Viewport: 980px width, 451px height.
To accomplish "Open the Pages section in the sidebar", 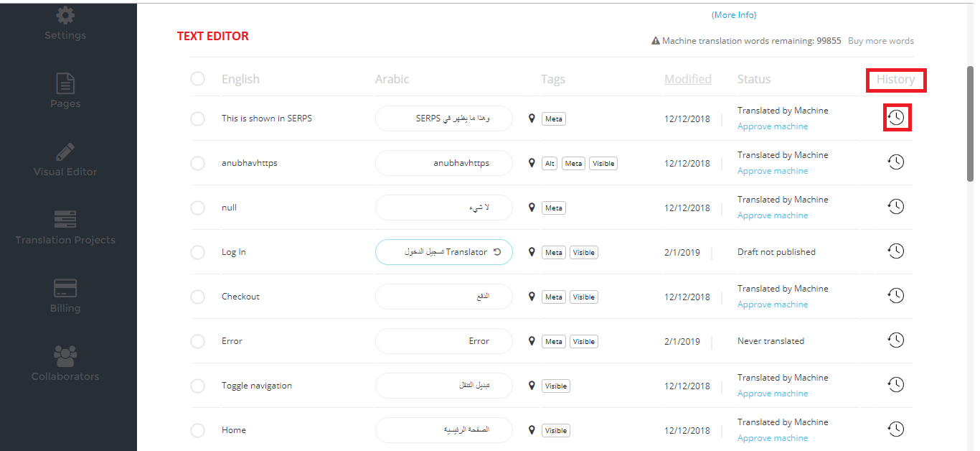I will (x=65, y=91).
